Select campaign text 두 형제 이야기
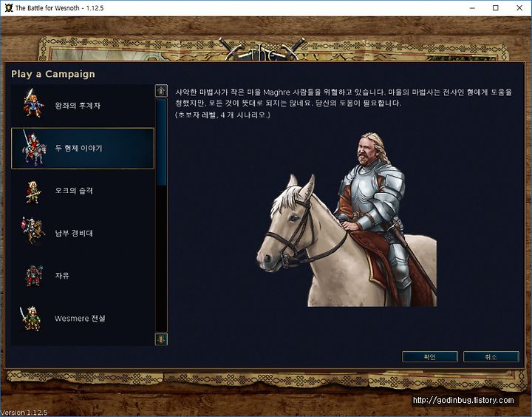Viewport: 532px width, 417px height. pos(78,148)
